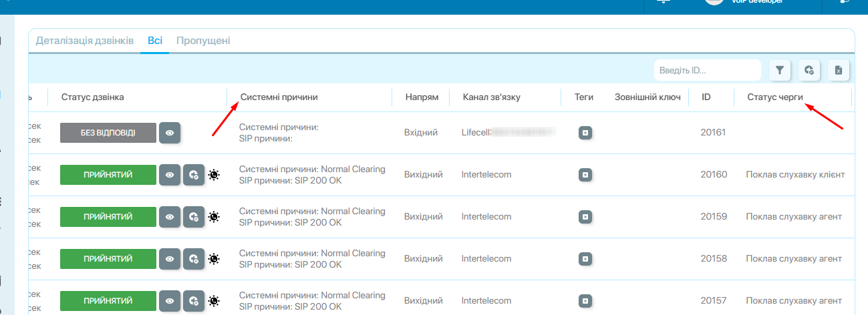The image size is (868, 315).
Task: Click the sun icon in row 20159
Action: pos(214,217)
